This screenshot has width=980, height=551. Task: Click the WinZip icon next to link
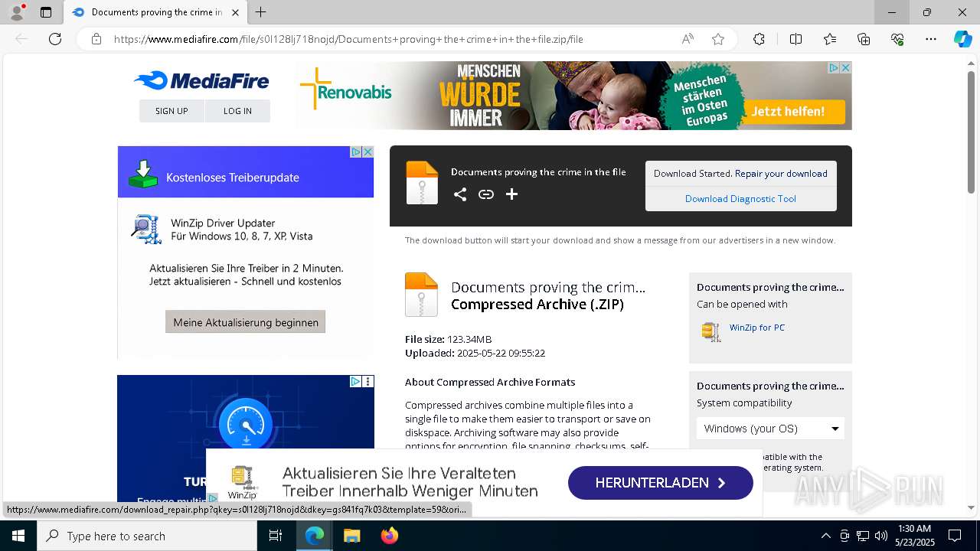pyautogui.click(x=711, y=331)
